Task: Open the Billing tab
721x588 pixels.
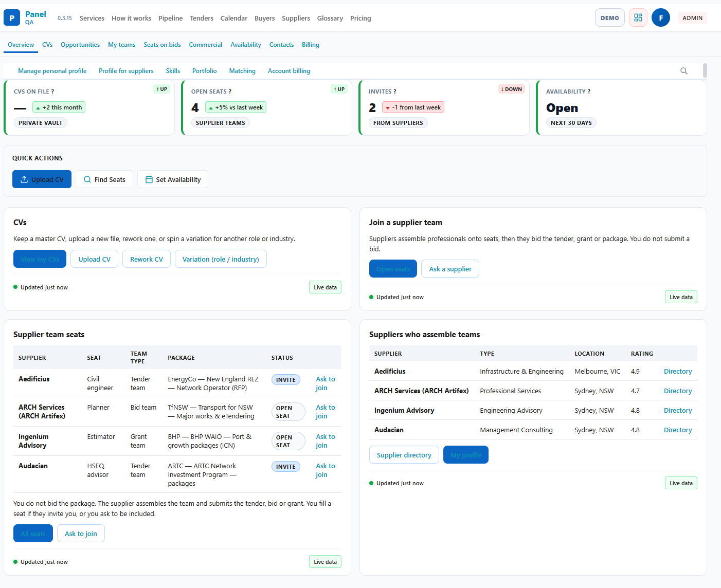Action: coord(311,45)
